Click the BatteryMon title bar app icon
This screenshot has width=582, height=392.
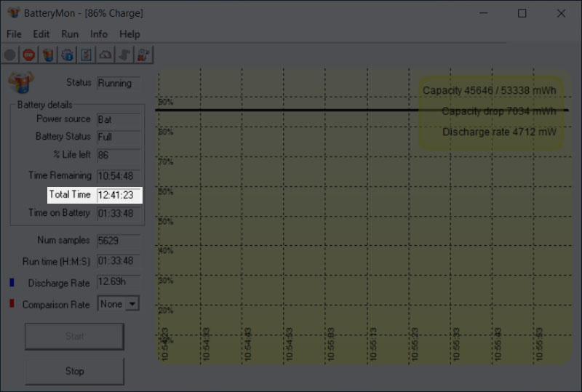click(x=14, y=13)
